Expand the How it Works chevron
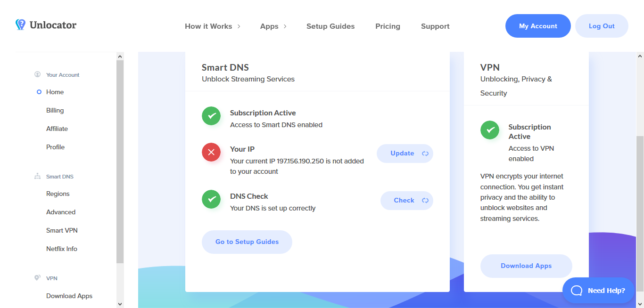The height and width of the screenshot is (308, 644). coord(239,26)
